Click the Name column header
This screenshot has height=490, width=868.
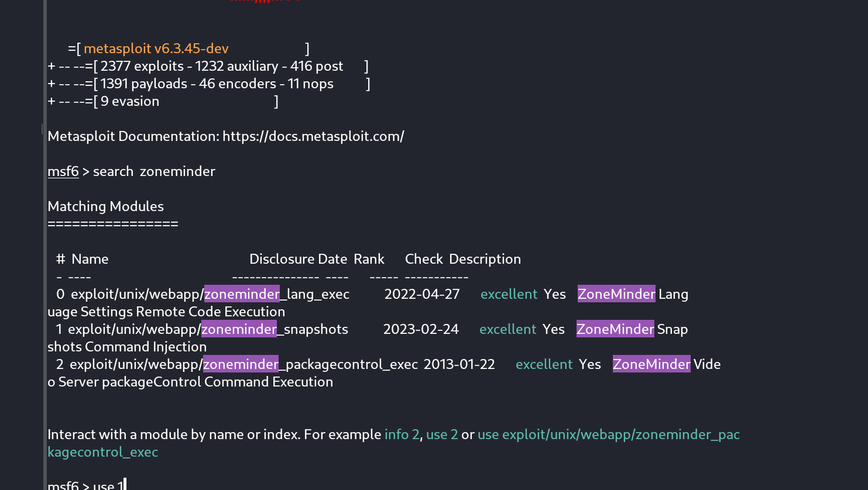coord(90,259)
